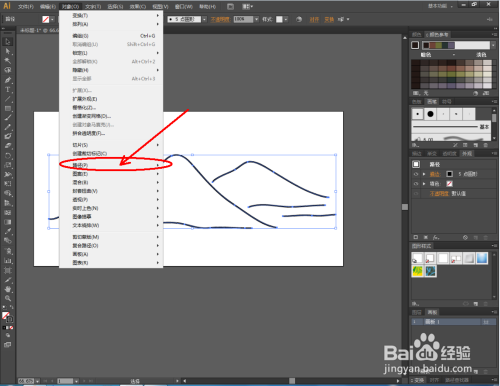Select the Width tool

point(8,174)
